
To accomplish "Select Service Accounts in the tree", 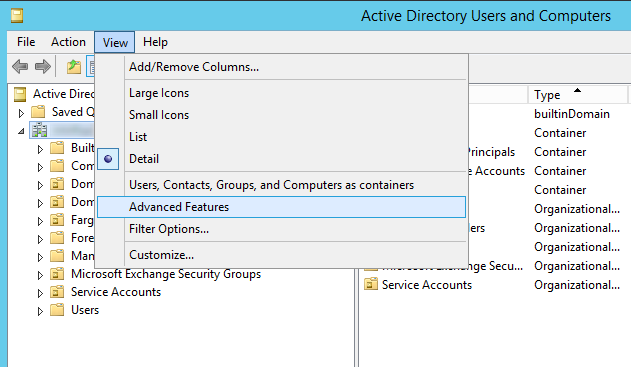I will click(116, 292).
